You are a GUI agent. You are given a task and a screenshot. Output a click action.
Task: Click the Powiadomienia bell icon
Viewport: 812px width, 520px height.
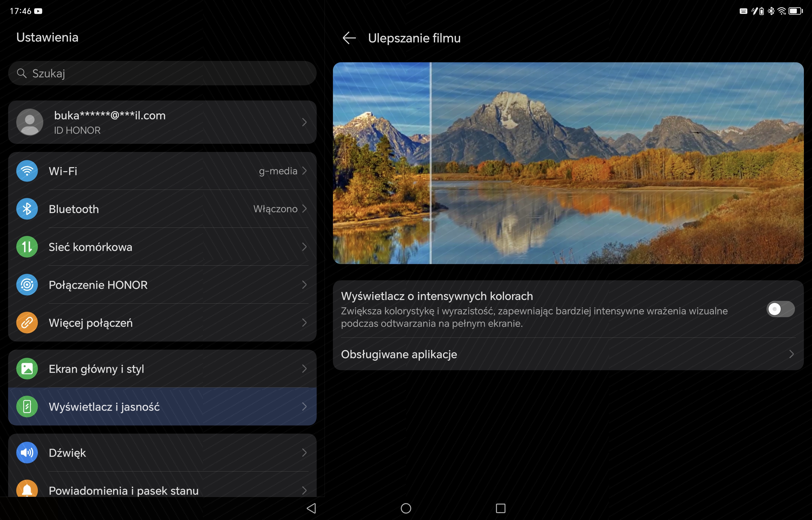tap(27, 489)
